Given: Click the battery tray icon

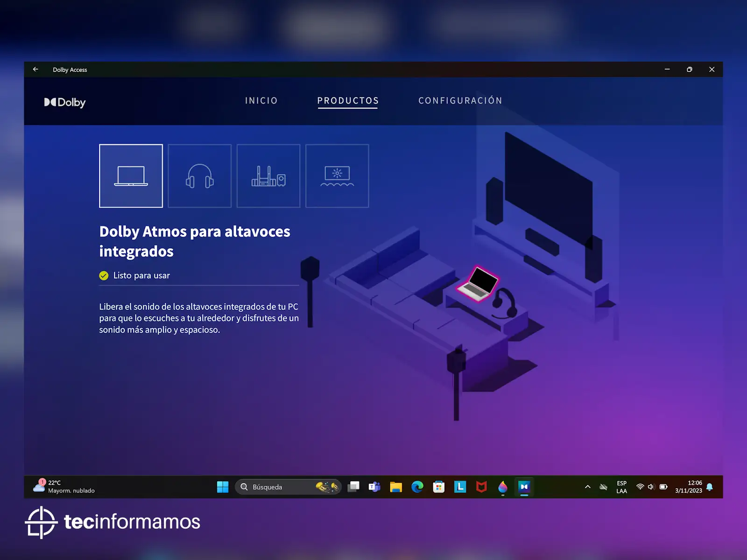Looking at the screenshot, I should tap(663, 487).
